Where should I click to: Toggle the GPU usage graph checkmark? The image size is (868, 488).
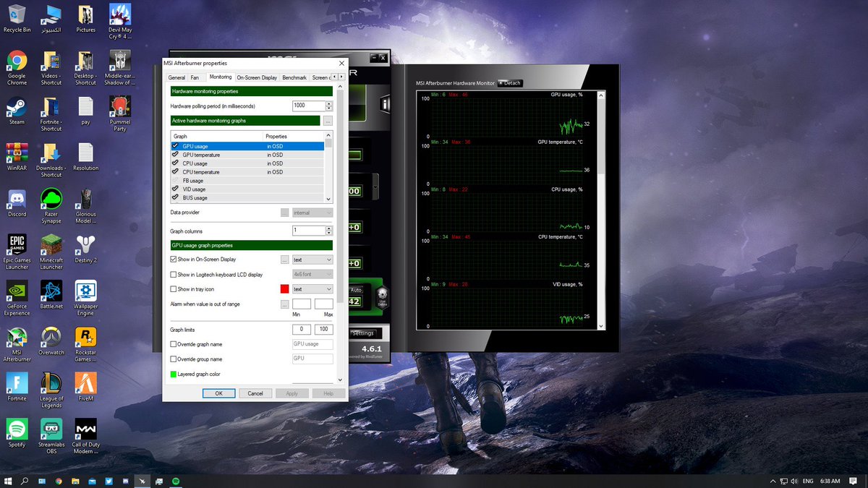click(x=176, y=146)
